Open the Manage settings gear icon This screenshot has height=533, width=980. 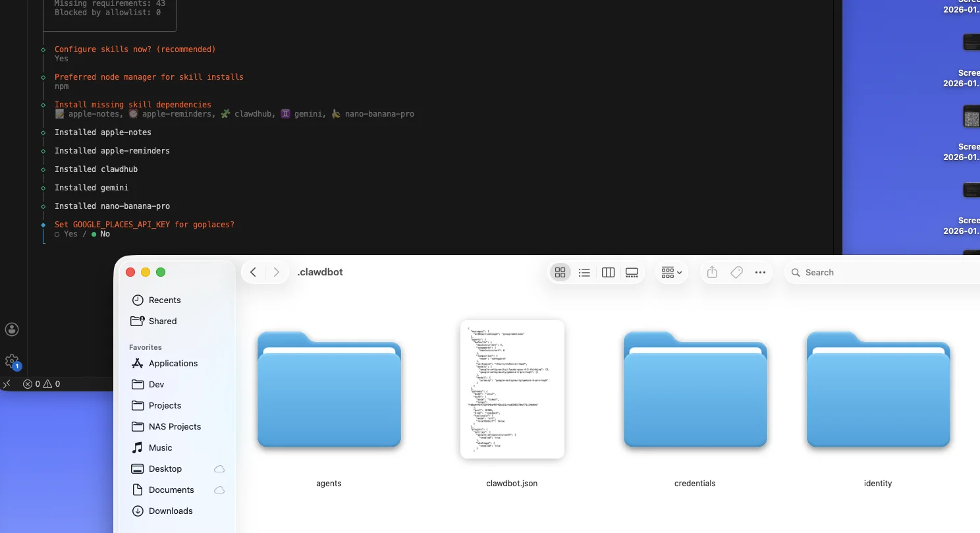coord(12,361)
